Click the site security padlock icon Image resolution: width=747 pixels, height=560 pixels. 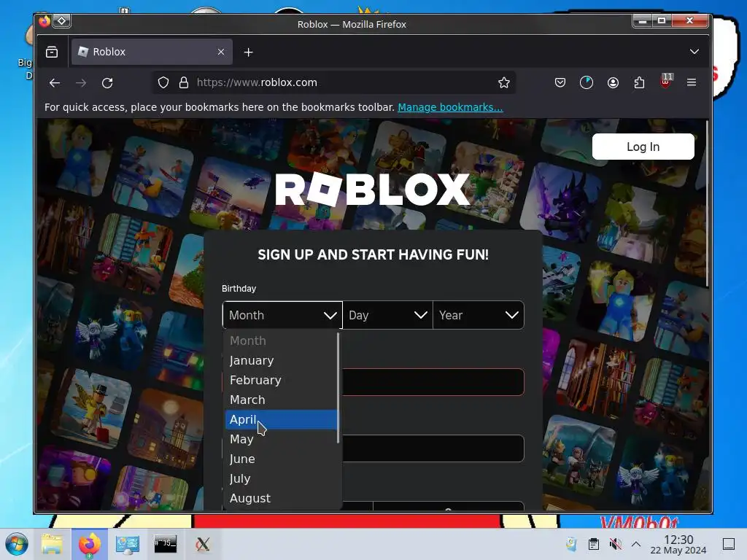pyautogui.click(x=183, y=82)
